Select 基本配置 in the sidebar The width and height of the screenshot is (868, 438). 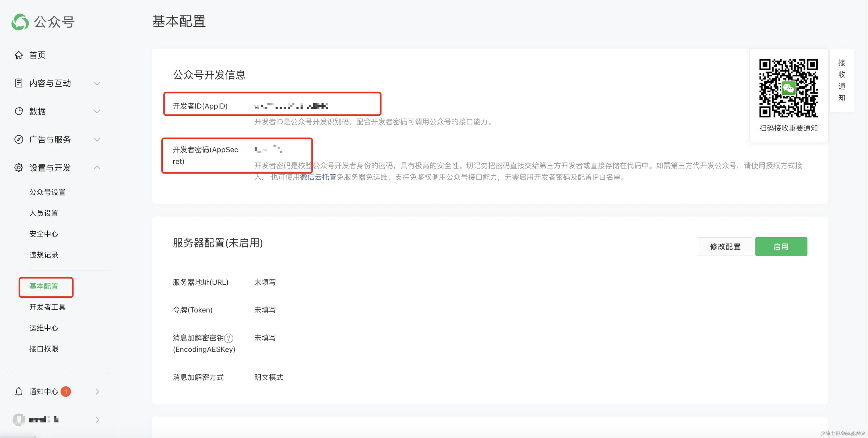point(46,287)
